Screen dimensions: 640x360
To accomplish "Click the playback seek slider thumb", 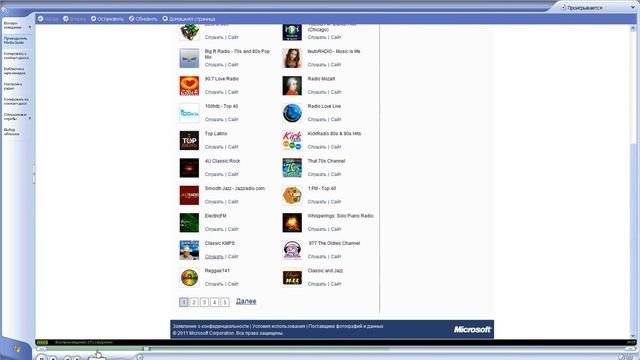I will (146, 349).
